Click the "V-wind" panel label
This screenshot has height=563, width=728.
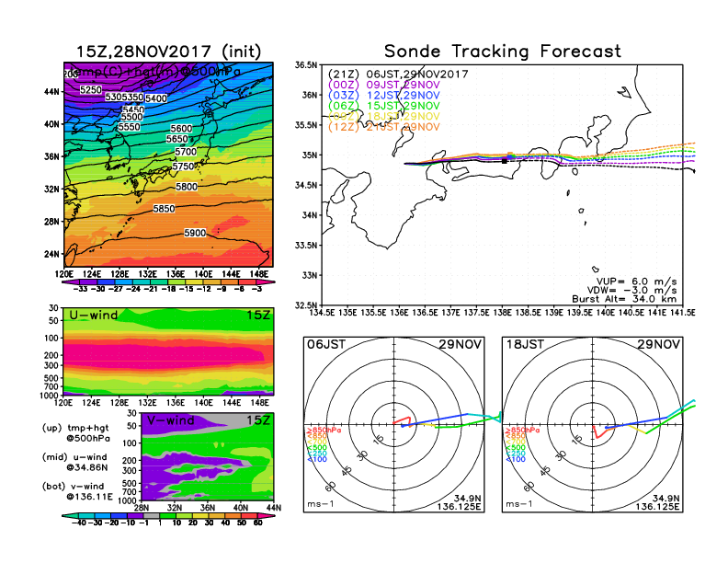pyautogui.click(x=170, y=420)
